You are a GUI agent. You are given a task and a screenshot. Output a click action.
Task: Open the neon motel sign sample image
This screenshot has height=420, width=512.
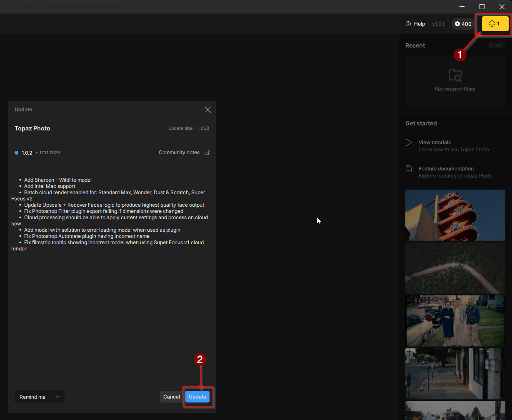point(455,215)
